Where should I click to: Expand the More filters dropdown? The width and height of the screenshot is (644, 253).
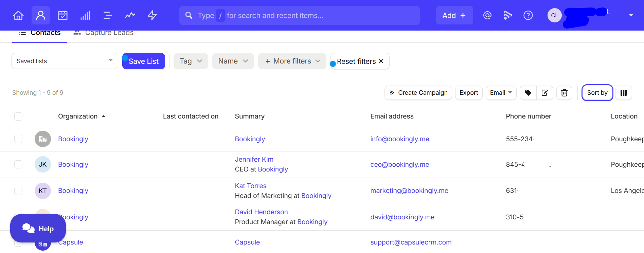[x=292, y=61]
